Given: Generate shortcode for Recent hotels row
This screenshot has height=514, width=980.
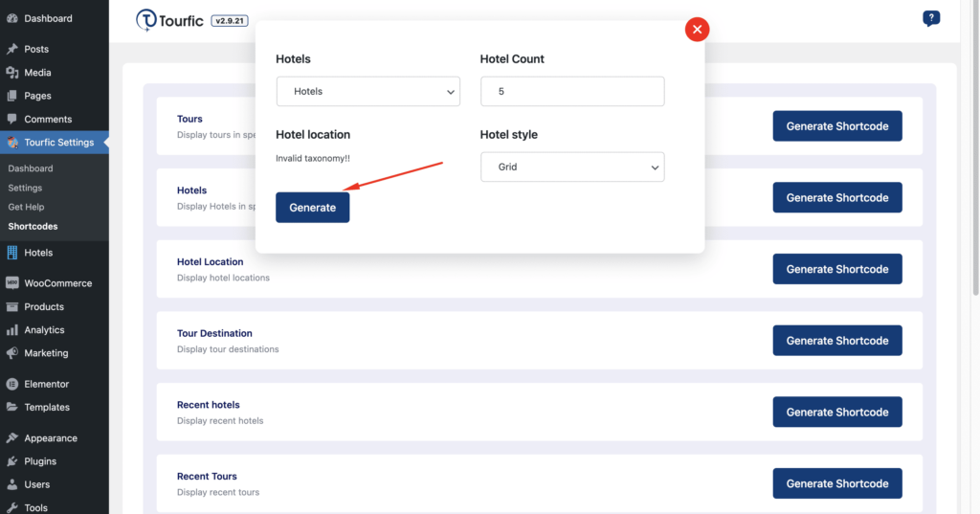Looking at the screenshot, I should [x=836, y=413].
